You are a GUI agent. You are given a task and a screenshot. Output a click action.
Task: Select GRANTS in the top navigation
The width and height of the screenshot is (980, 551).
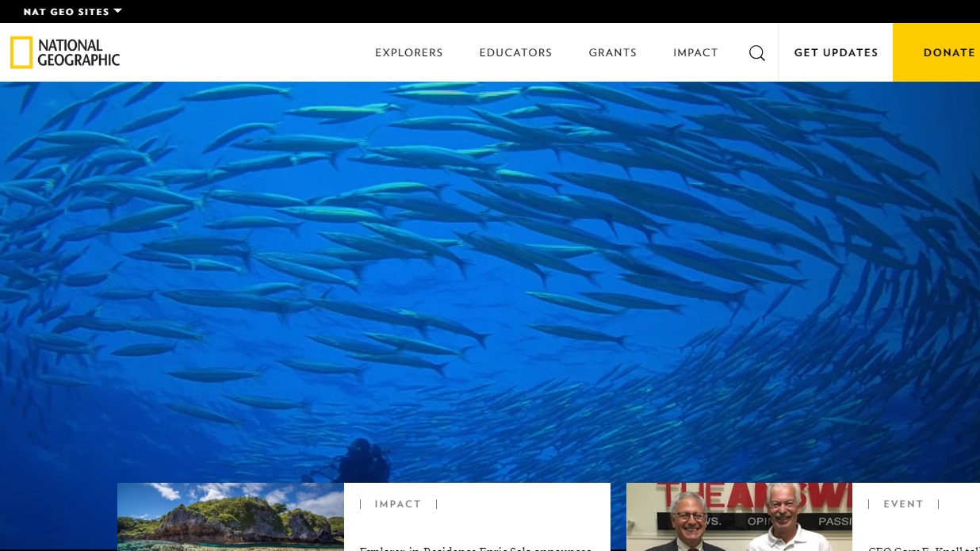612,52
